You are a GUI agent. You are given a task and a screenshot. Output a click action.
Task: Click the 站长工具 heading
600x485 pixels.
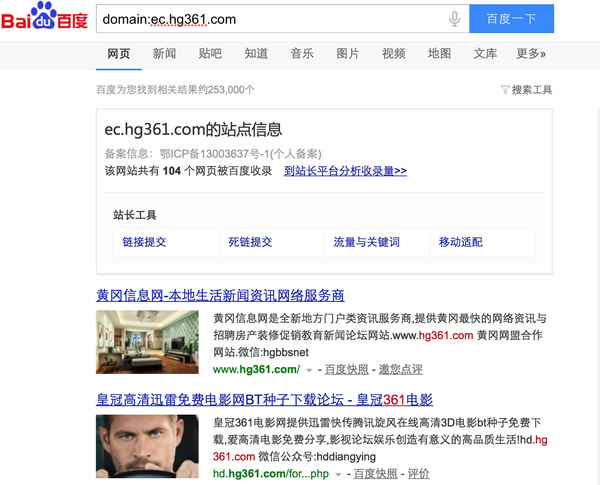[x=135, y=215]
